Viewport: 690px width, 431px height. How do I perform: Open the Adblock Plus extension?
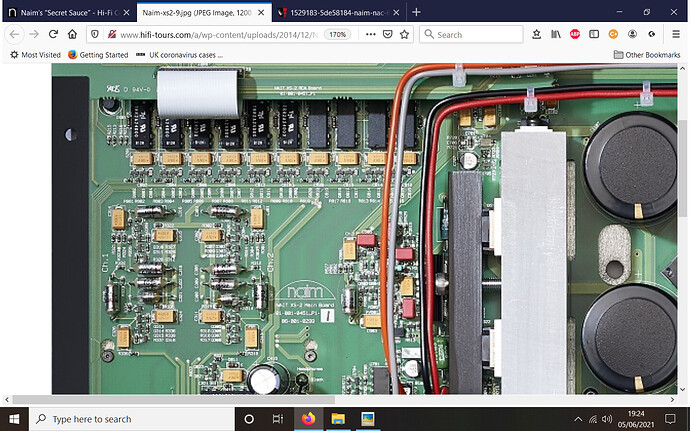point(576,34)
